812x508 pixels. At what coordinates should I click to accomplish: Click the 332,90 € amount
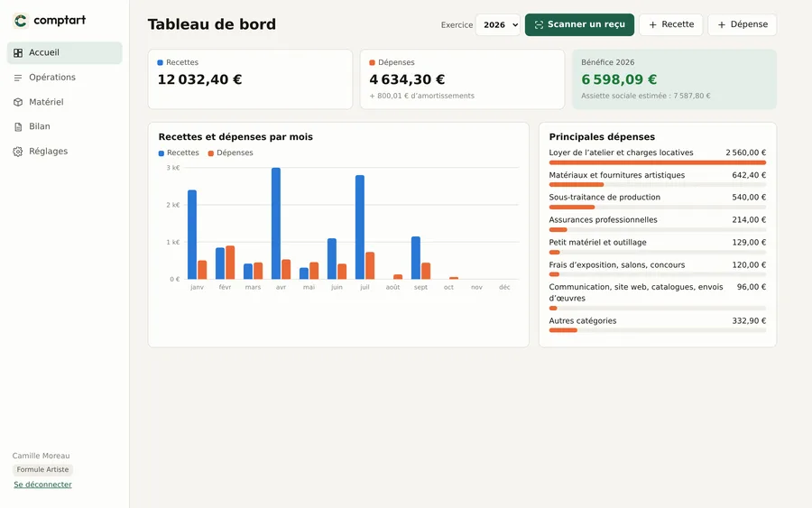click(x=749, y=321)
